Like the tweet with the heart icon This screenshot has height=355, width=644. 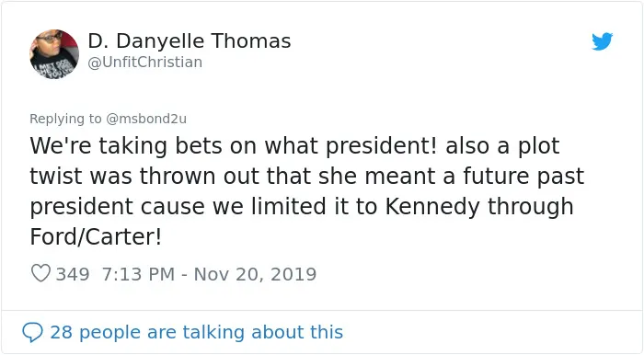pos(40,273)
